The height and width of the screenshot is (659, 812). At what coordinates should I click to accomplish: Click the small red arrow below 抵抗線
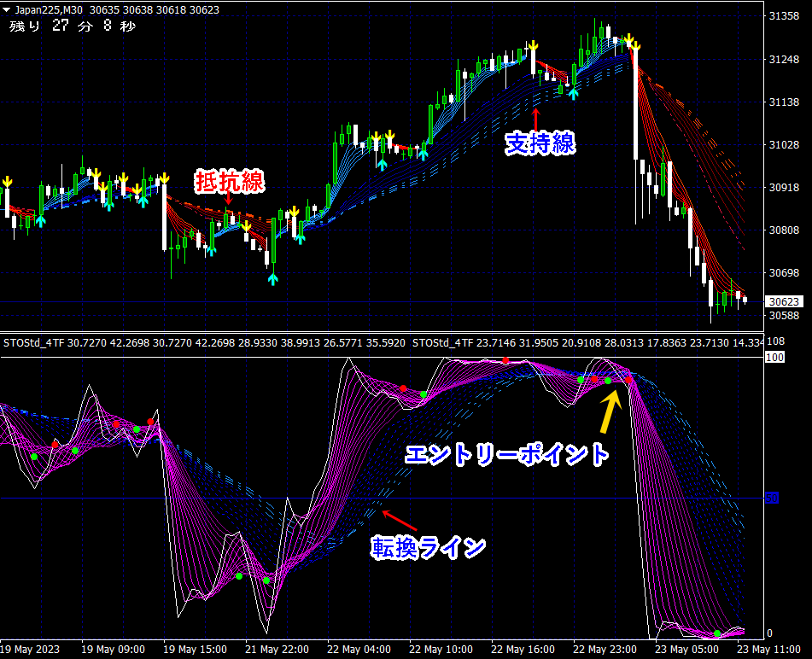(228, 200)
